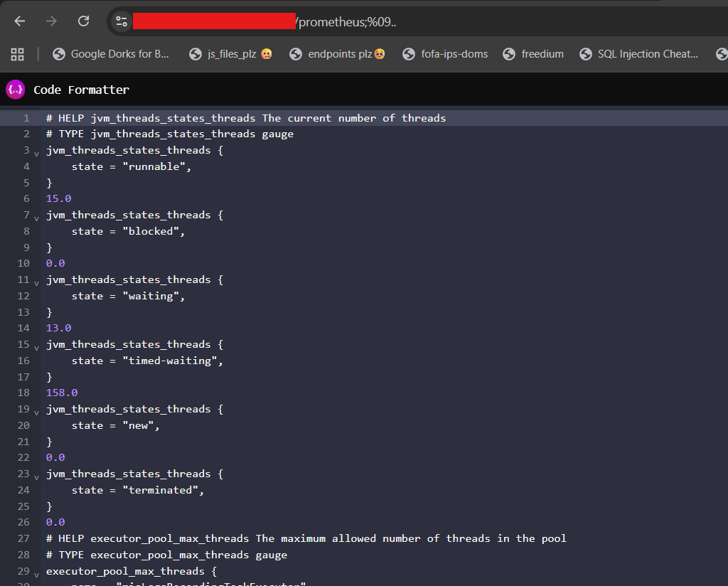Image resolution: width=728 pixels, height=586 pixels.
Task: Click the HELP executor_pool_max_threads comment line
Action: click(x=306, y=538)
